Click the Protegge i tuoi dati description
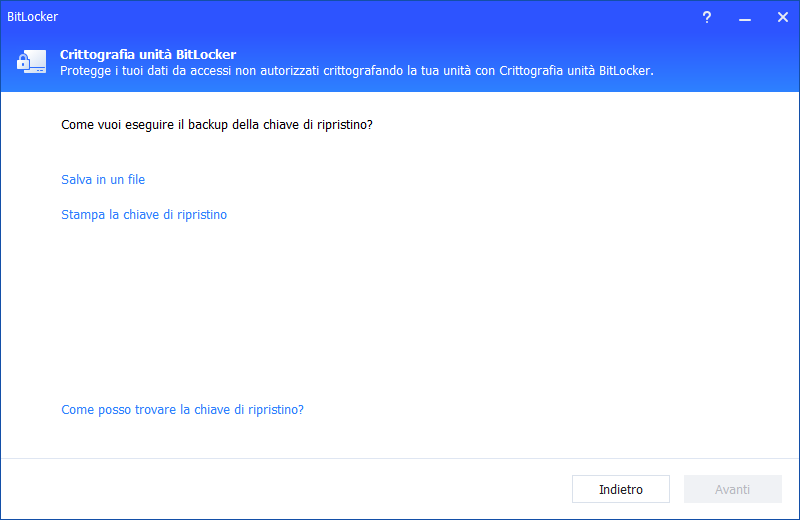This screenshot has width=800, height=520. (357, 71)
